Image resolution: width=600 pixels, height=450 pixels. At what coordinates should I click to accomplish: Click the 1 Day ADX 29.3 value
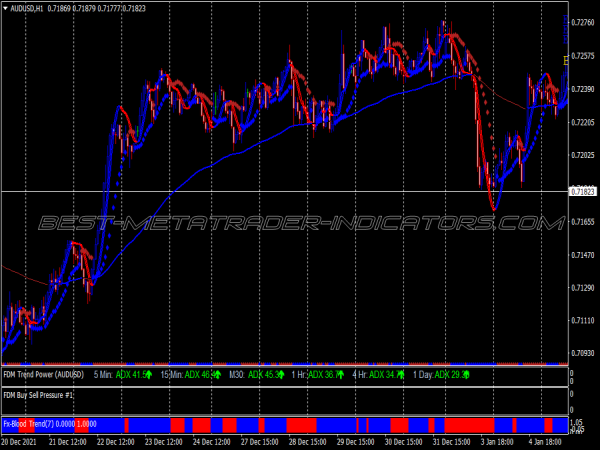point(450,375)
